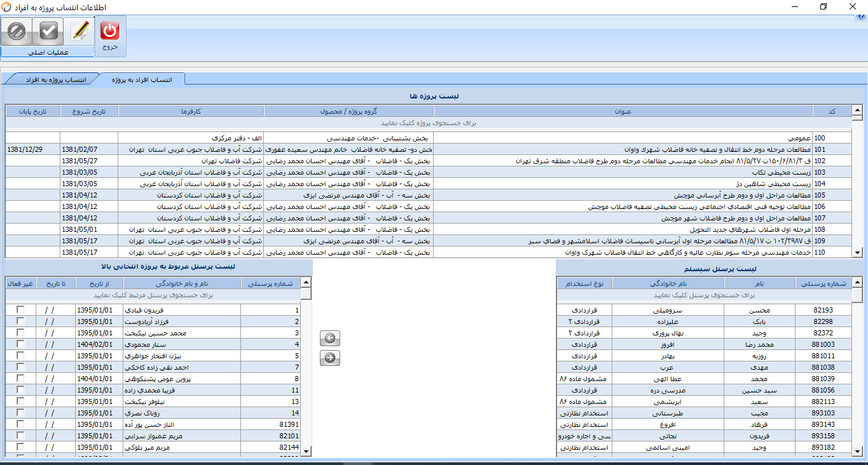Select project 108 مرحله اول فاضلاب شهرهای جدید التحویل
868x465 pixels.
[428, 229]
